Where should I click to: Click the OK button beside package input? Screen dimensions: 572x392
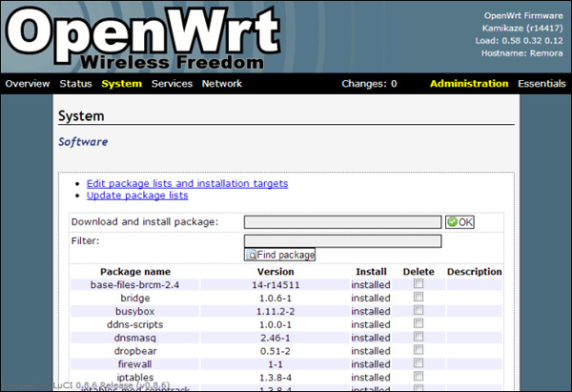460,221
